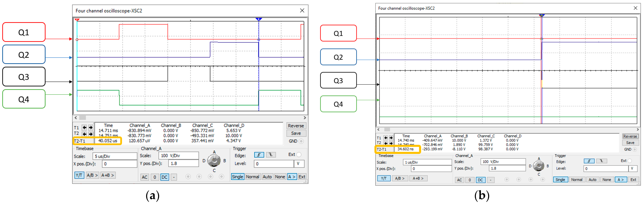The image size is (644, 205).
Task: Click T1 cursor right arrow in oscilloscope (b)
Action: [391, 138]
